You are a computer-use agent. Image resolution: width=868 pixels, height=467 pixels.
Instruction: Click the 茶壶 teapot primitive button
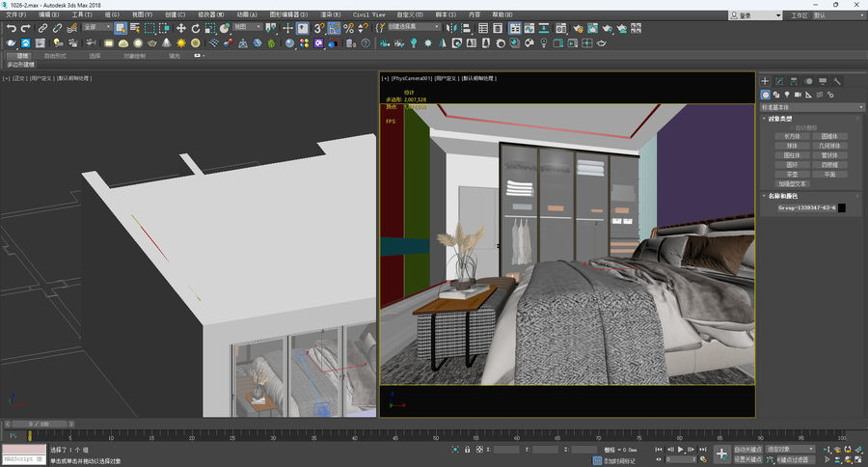(x=792, y=174)
